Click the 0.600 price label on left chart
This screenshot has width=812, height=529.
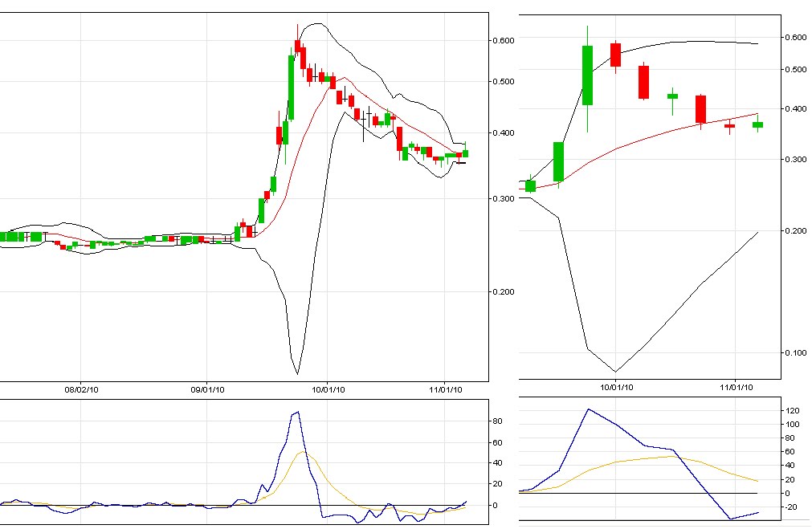(x=504, y=40)
